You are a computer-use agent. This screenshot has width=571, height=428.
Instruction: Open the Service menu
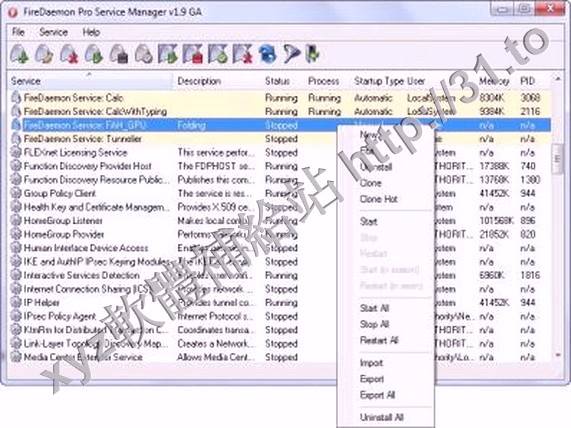point(53,32)
